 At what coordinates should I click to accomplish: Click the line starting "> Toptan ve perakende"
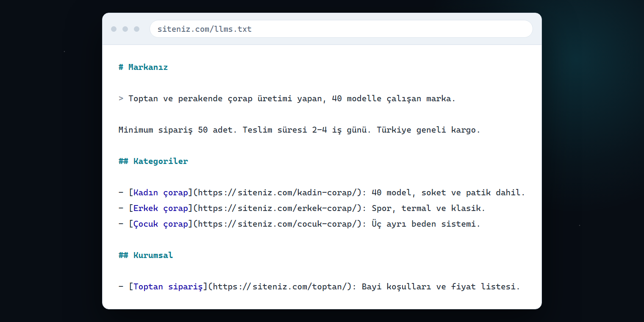point(287,99)
